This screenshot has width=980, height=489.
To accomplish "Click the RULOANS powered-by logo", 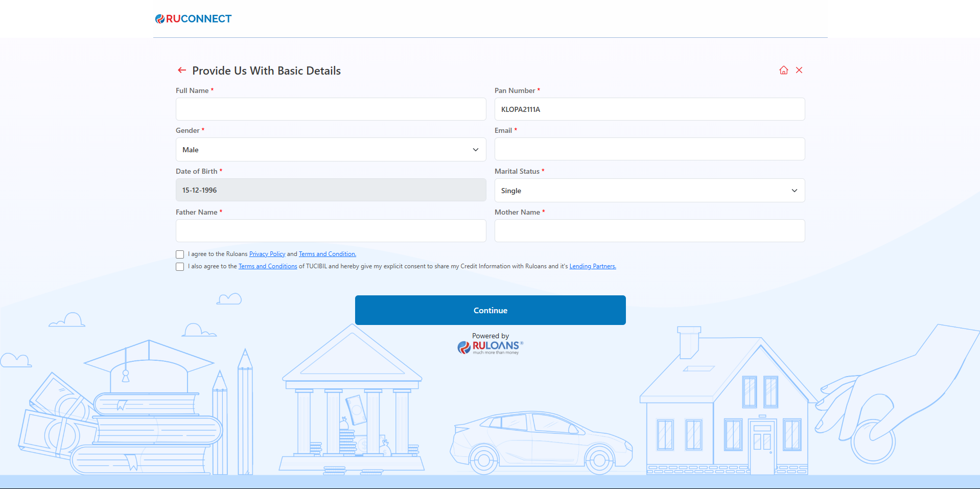I will tap(491, 347).
